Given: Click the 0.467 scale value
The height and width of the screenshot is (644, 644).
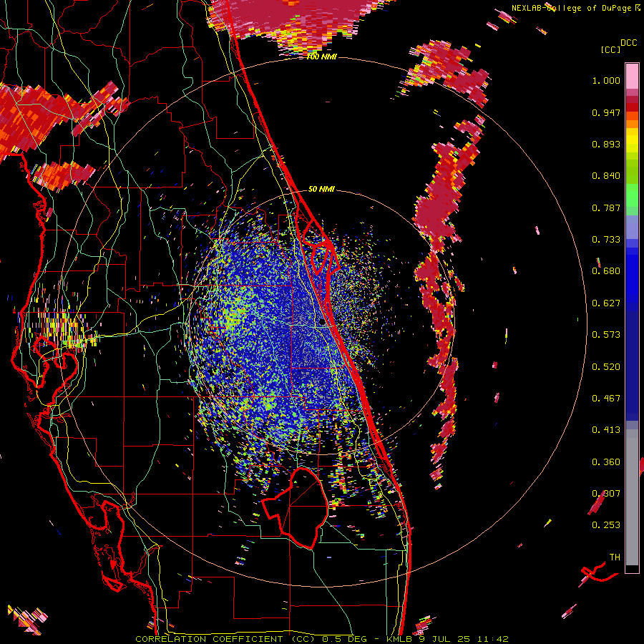Looking at the screenshot, I should point(606,399).
